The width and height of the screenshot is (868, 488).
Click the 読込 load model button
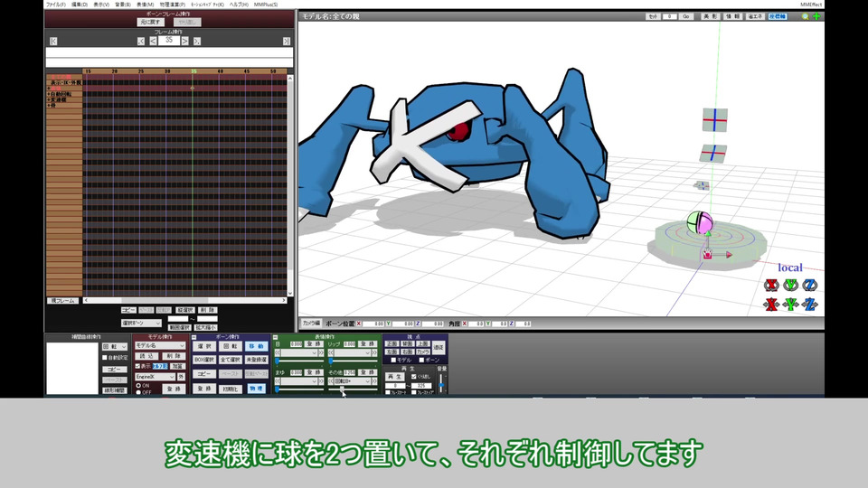click(x=146, y=356)
